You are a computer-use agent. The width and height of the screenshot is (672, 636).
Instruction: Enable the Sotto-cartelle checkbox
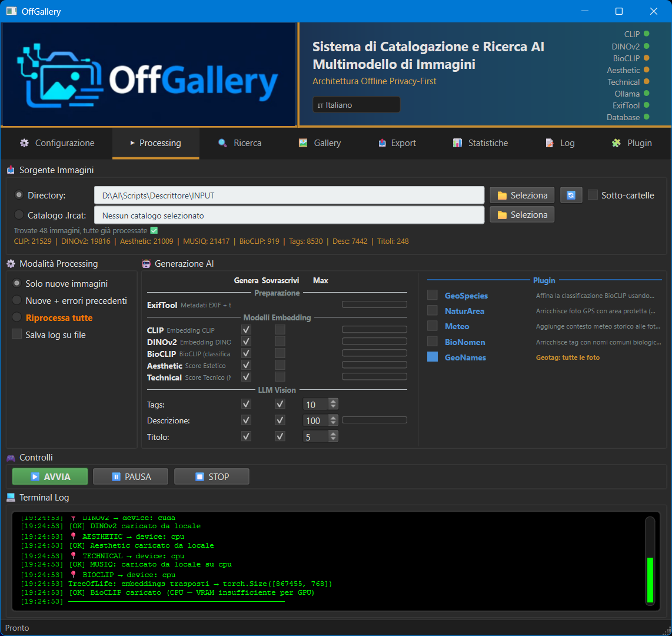click(x=593, y=195)
